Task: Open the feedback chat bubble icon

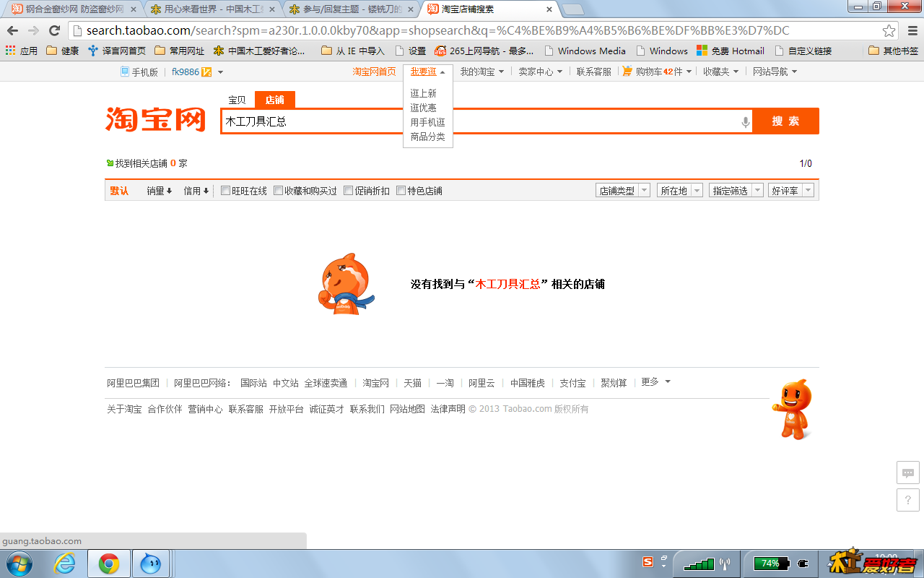Action: pyautogui.click(x=908, y=473)
